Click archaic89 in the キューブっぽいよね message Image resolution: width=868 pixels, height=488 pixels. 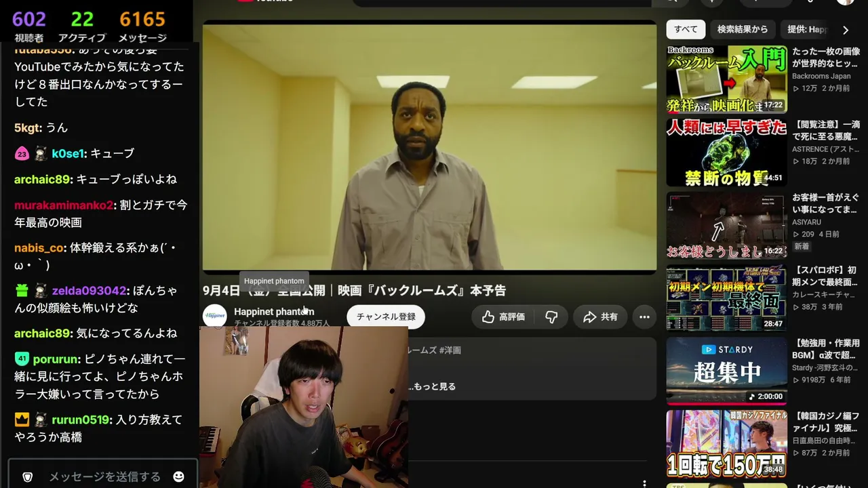tap(42, 180)
